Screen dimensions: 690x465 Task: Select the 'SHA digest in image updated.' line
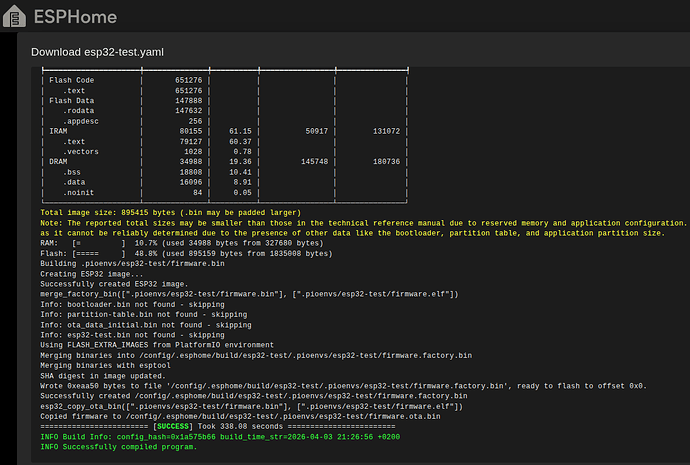103,376
